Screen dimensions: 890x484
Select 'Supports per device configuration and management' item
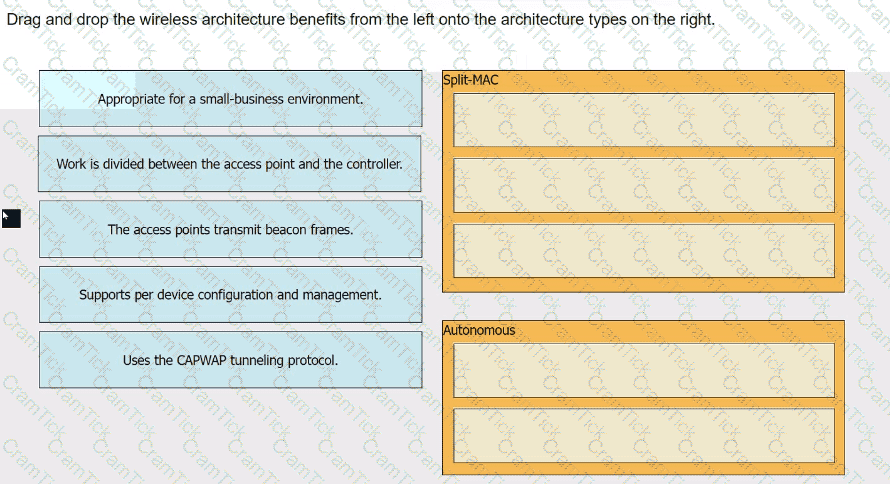(x=230, y=294)
